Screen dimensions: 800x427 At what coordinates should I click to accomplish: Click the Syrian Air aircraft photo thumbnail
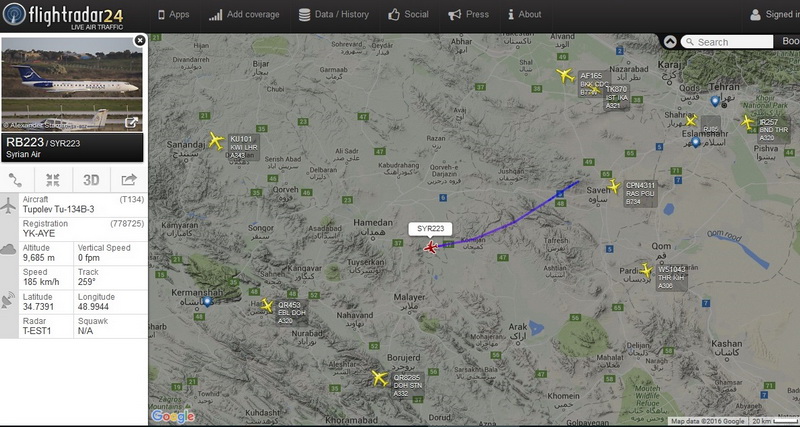(x=72, y=84)
